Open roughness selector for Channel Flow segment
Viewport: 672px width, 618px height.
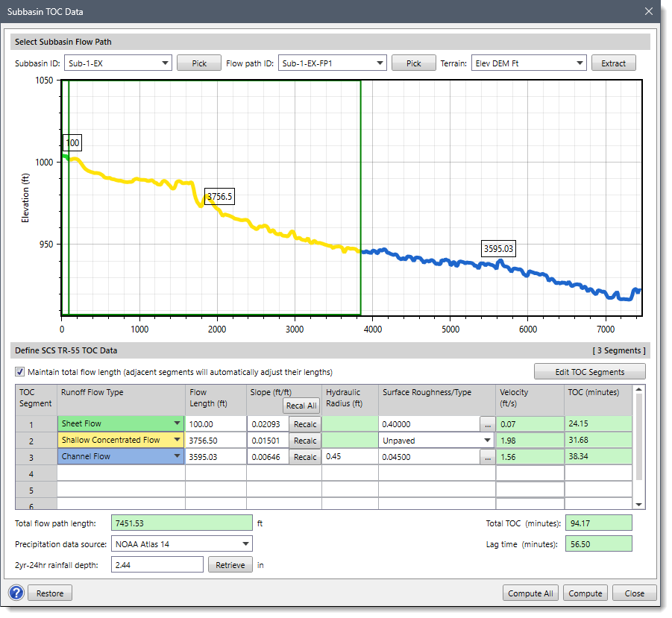click(x=487, y=457)
